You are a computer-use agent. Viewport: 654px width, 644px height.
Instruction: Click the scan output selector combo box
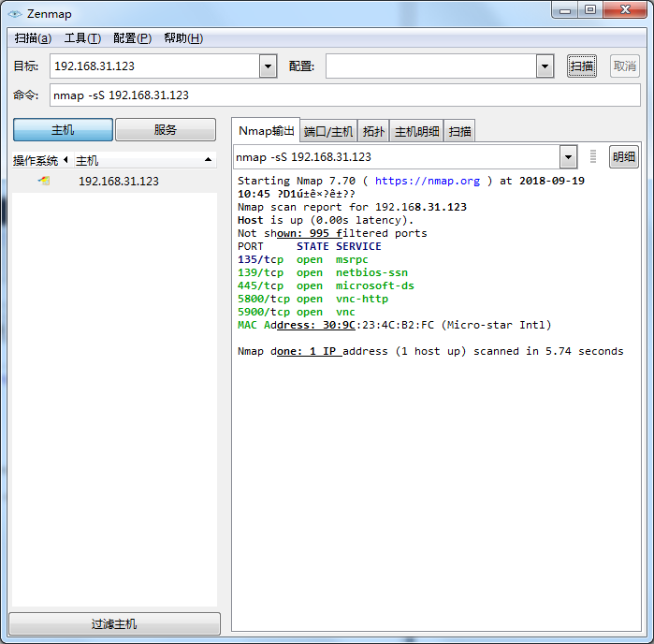(397, 157)
